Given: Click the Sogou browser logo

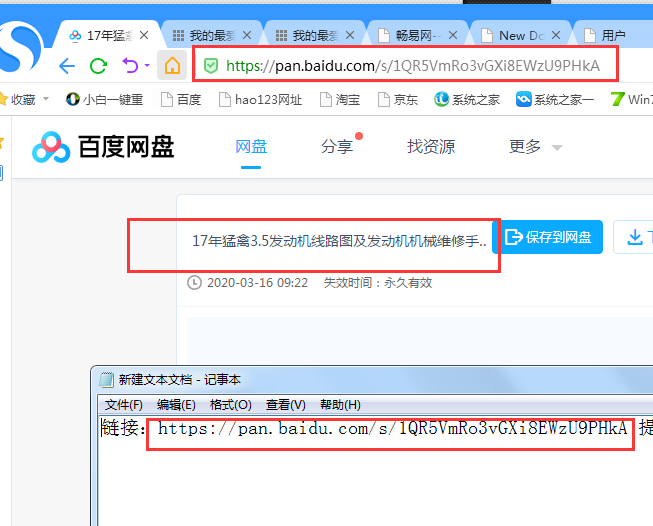Looking at the screenshot, I should point(20,48).
